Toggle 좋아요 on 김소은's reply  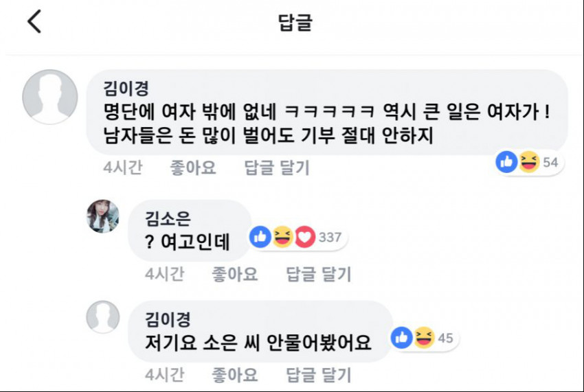234,275
